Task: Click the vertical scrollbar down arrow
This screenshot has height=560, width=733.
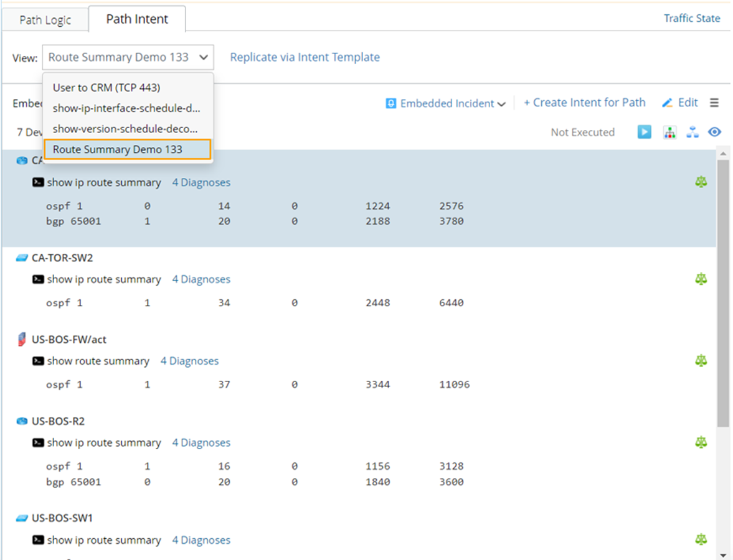Action: tap(722, 554)
